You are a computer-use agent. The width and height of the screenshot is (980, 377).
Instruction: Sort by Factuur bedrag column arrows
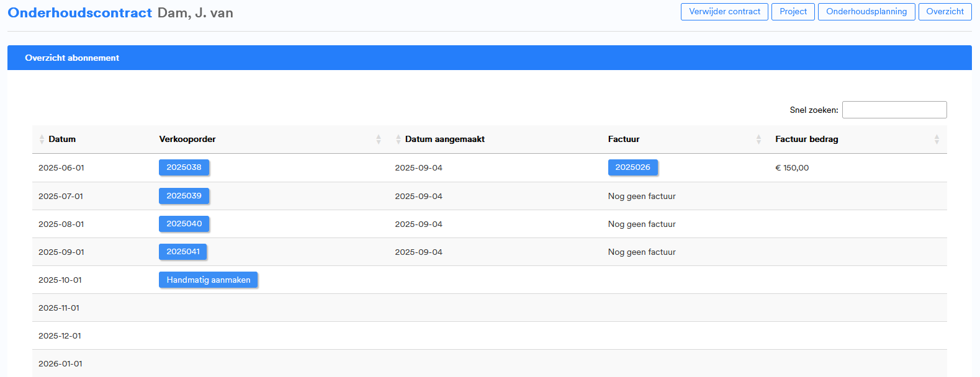coord(937,140)
